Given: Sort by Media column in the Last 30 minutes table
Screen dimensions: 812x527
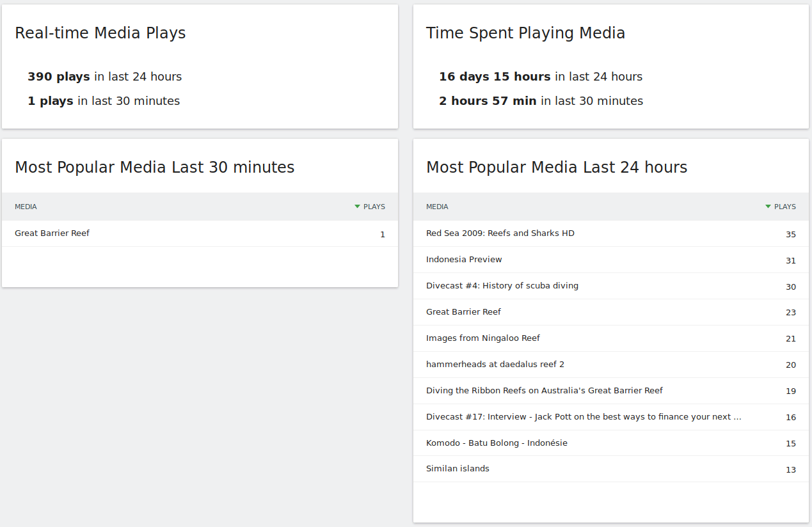Looking at the screenshot, I should [26, 207].
